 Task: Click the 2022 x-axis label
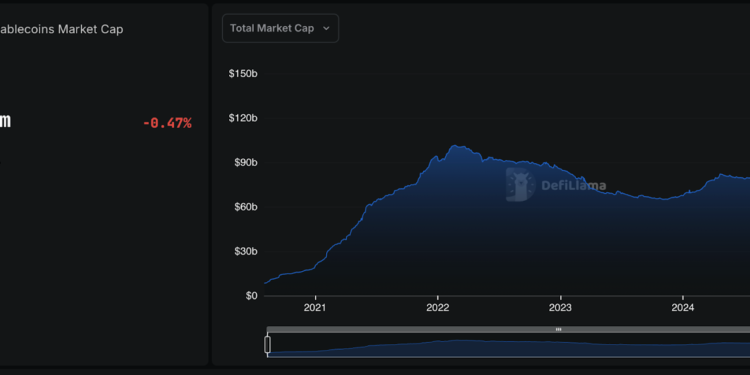tap(438, 308)
